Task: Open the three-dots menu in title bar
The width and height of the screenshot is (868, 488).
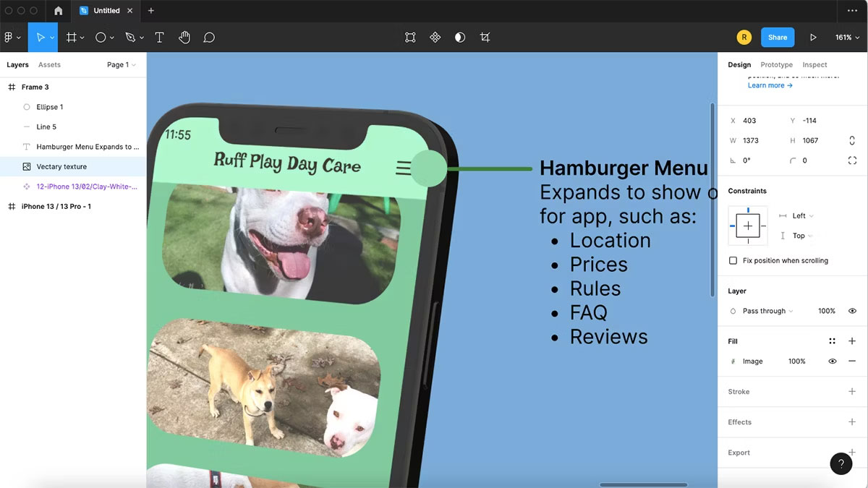Action: [x=852, y=11]
